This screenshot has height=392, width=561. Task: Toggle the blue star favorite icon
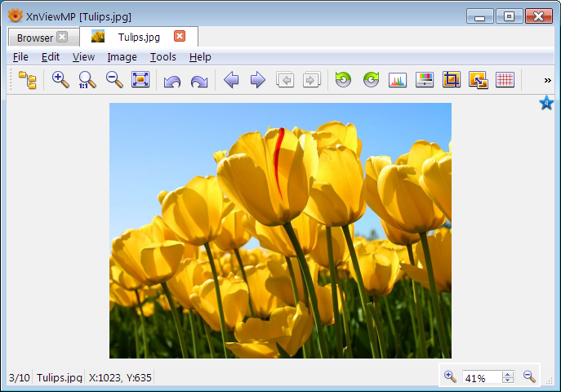click(x=546, y=104)
